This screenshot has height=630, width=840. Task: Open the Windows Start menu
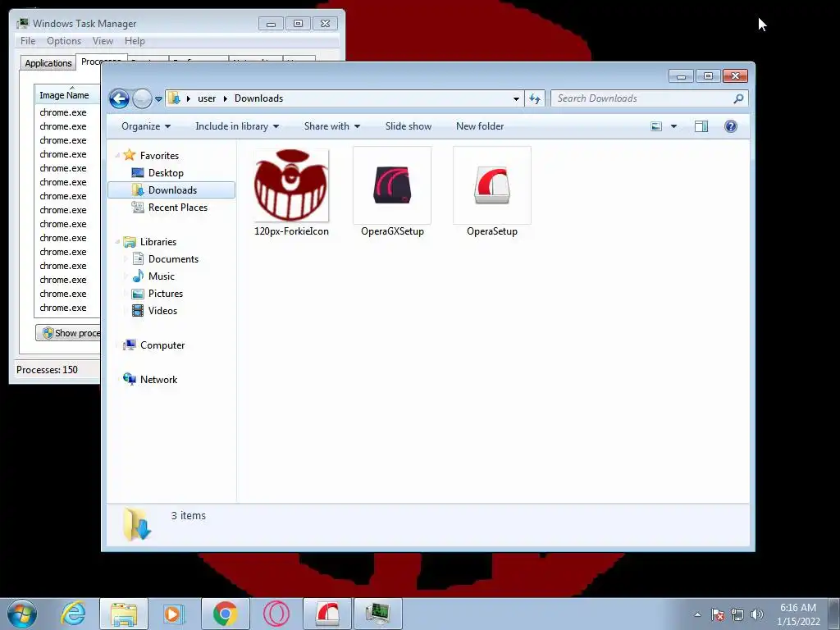click(x=22, y=614)
